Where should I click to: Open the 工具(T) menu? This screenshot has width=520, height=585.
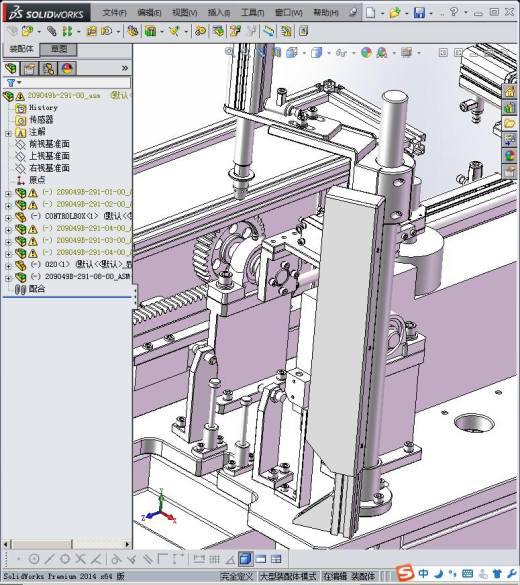click(253, 13)
